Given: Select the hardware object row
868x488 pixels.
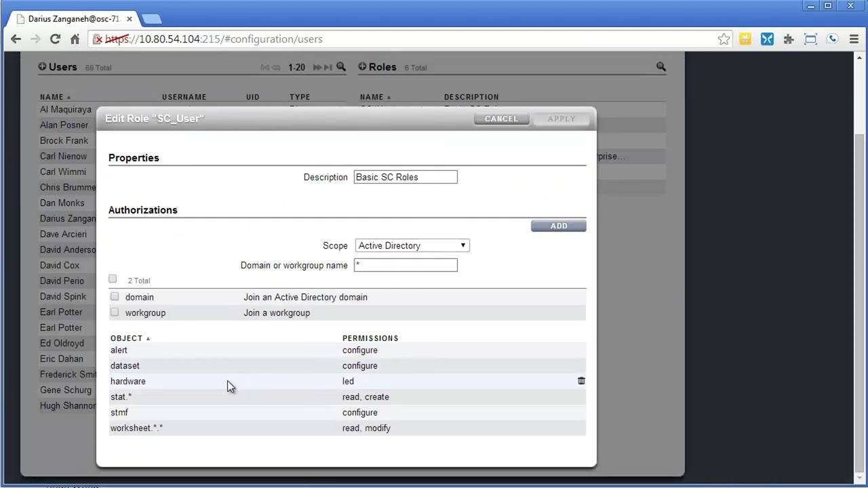Looking at the screenshot, I should 347,381.
